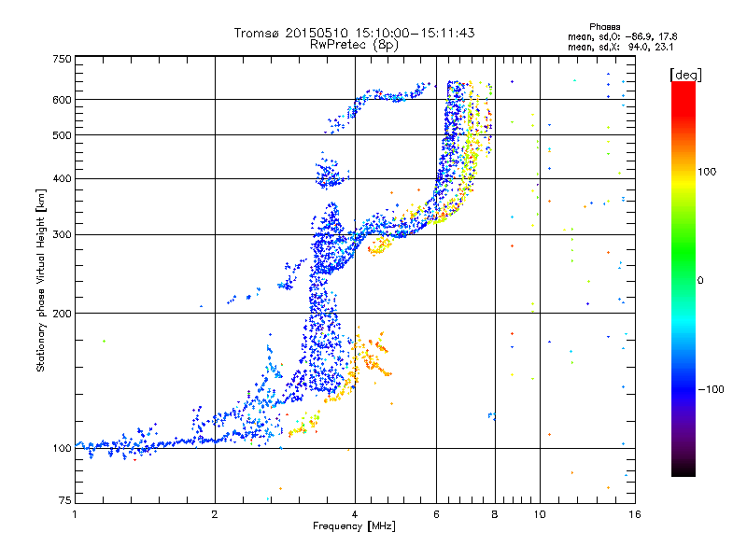Click the small blue cluster near 8 MHz
This screenshot has height=560, width=747.
(492, 416)
